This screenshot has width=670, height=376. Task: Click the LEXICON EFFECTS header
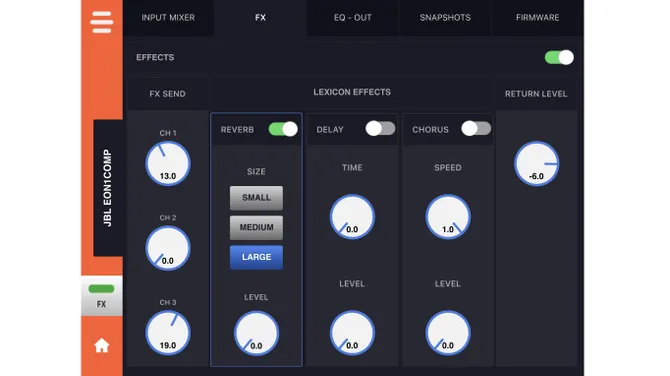click(x=352, y=92)
